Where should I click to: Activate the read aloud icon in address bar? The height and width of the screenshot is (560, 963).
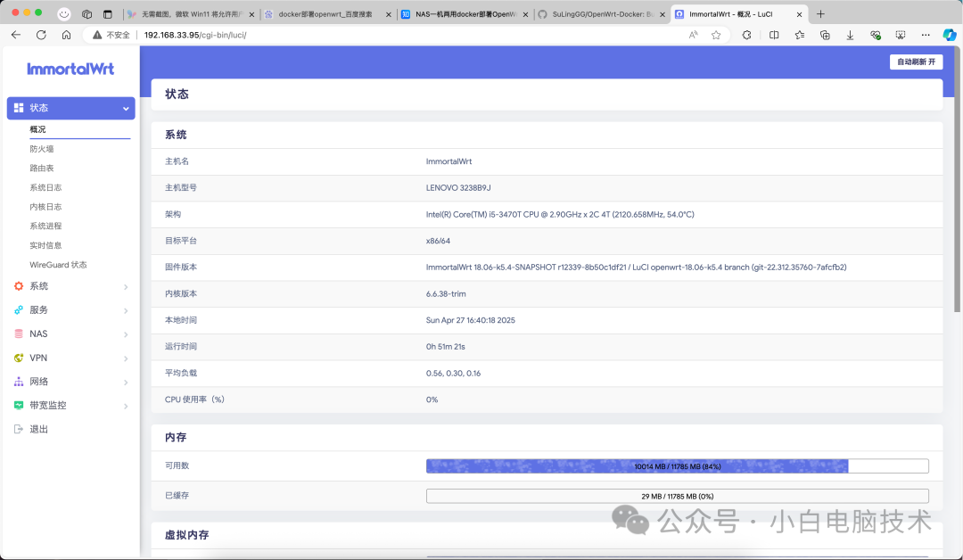[694, 35]
